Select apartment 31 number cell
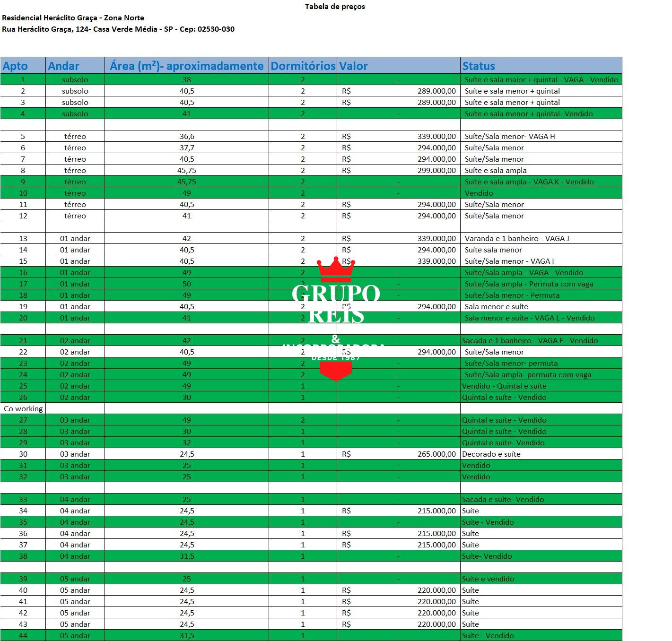This screenshot has width=672, height=641. (23, 466)
